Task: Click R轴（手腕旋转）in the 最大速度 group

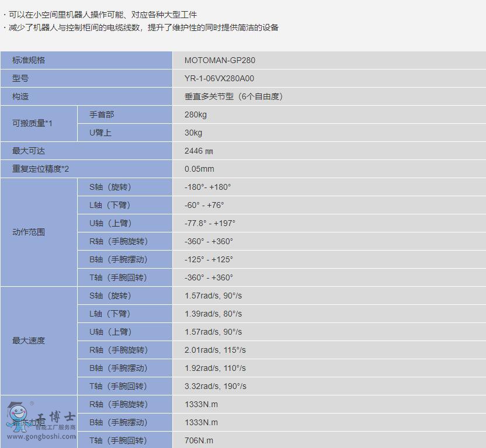Action: 119,350
